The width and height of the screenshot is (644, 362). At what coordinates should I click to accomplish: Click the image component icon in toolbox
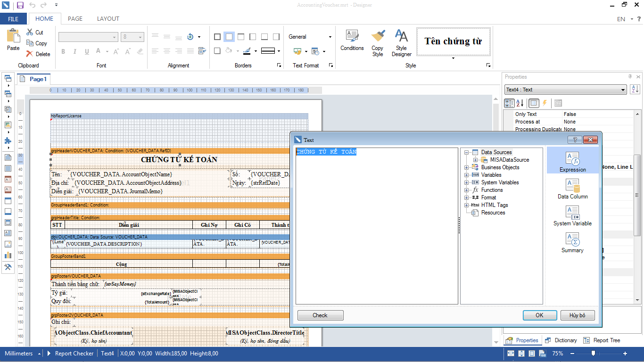(8, 244)
